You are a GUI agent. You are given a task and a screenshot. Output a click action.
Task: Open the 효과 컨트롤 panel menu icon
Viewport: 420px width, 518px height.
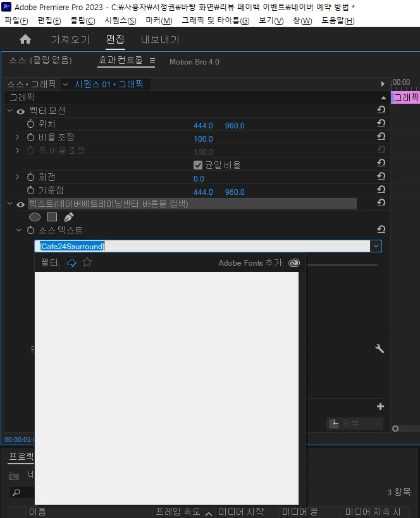(152, 61)
